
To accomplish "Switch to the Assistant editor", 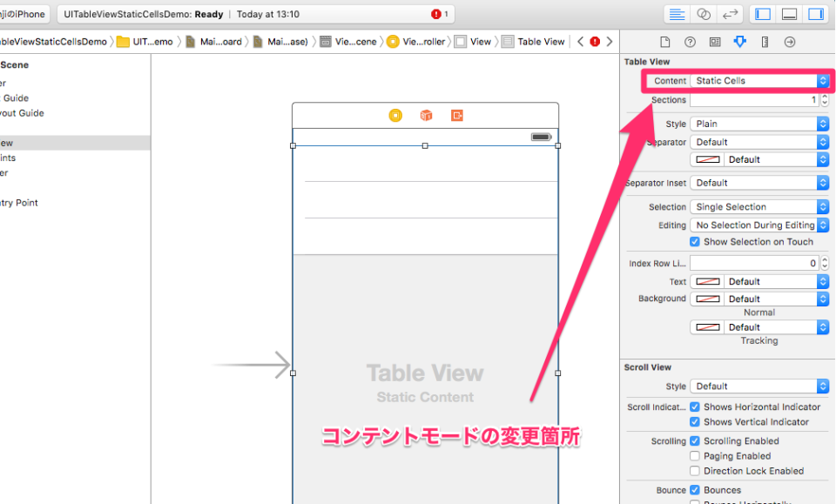I will click(704, 15).
